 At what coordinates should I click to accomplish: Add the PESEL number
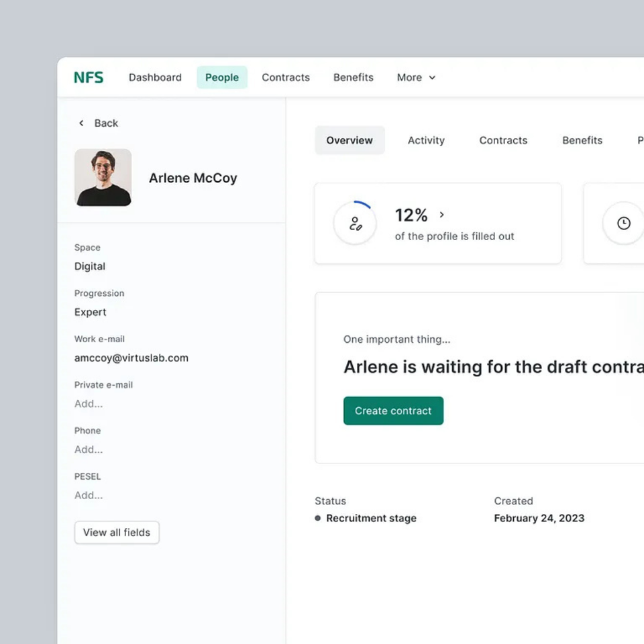(x=89, y=495)
